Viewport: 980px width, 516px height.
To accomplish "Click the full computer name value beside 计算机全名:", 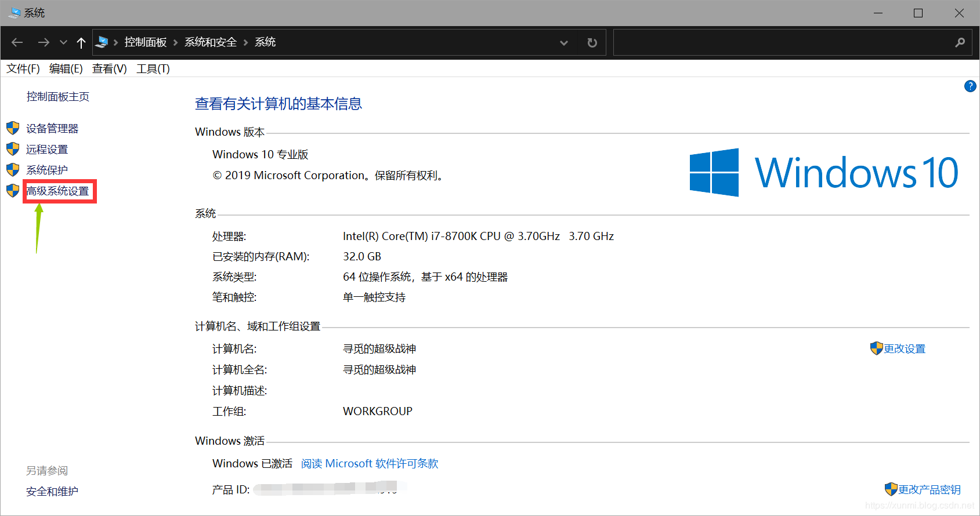I will [379, 370].
